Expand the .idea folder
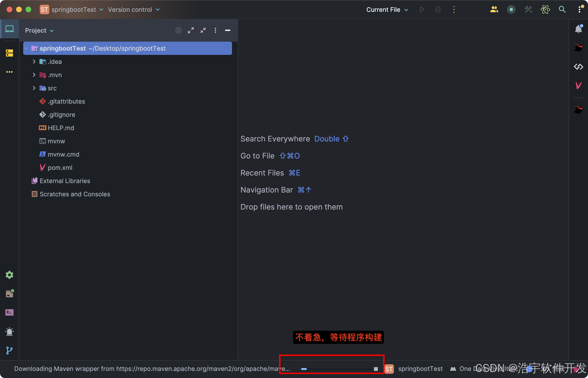Viewport: 588px width, 378px height. pyautogui.click(x=34, y=62)
